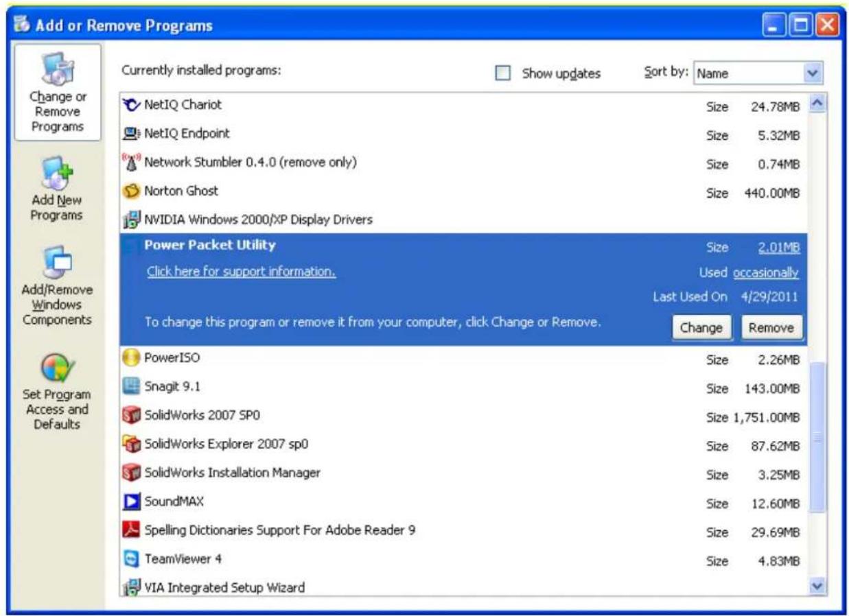Click the SolidWorks Explorer 2007 icon
This screenshot has width=849, height=616.
(x=130, y=445)
